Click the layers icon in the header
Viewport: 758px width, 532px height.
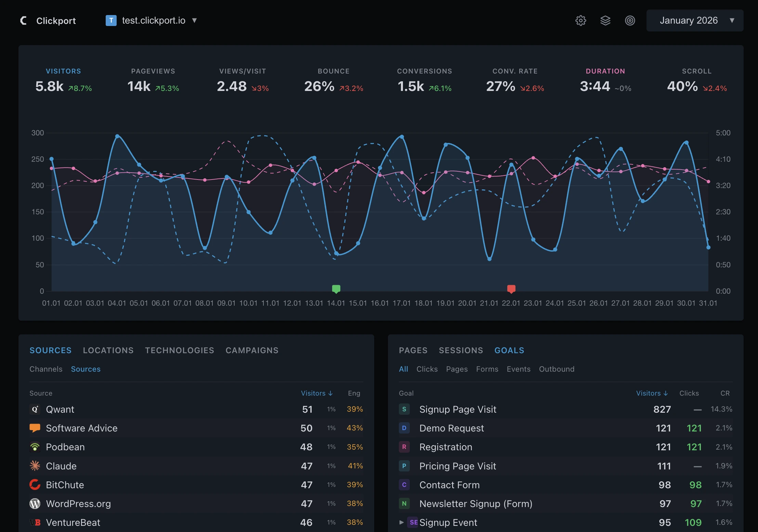(605, 21)
